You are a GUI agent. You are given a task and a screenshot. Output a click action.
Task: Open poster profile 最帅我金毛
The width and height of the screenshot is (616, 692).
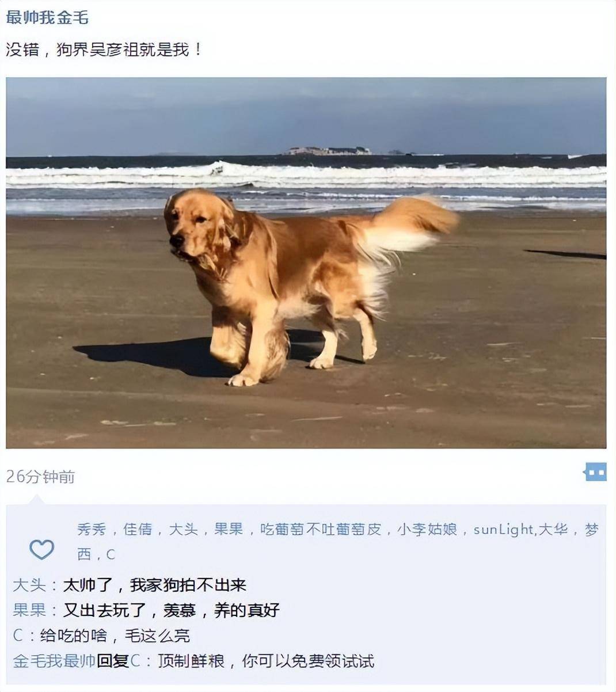[47, 17]
